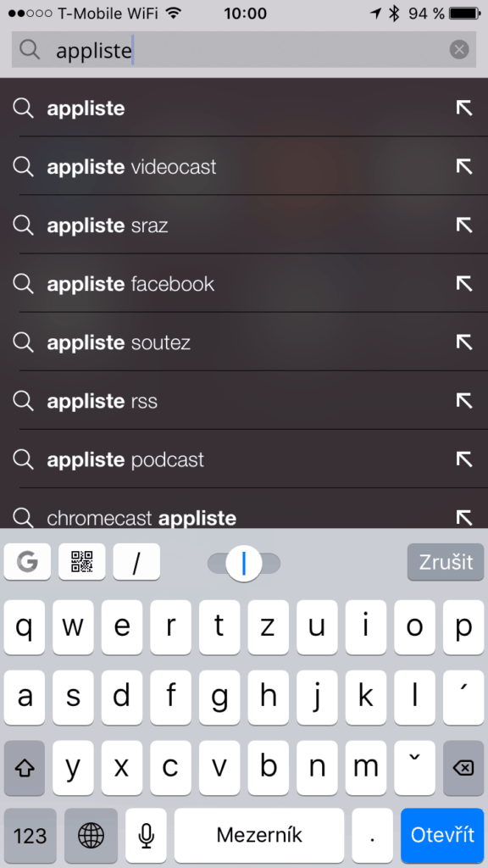Tap the cursor slider handle above keyboard
Screen dimensions: 488x868
[243, 564]
